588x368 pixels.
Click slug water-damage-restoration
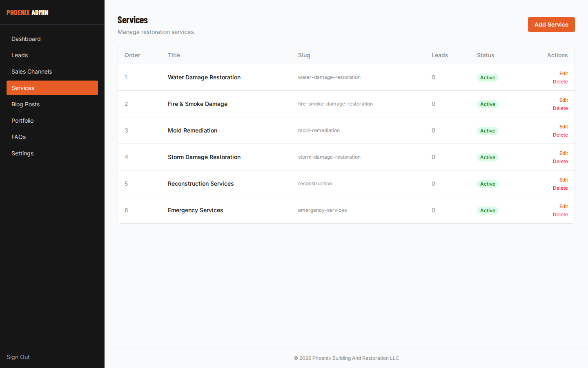pos(329,77)
